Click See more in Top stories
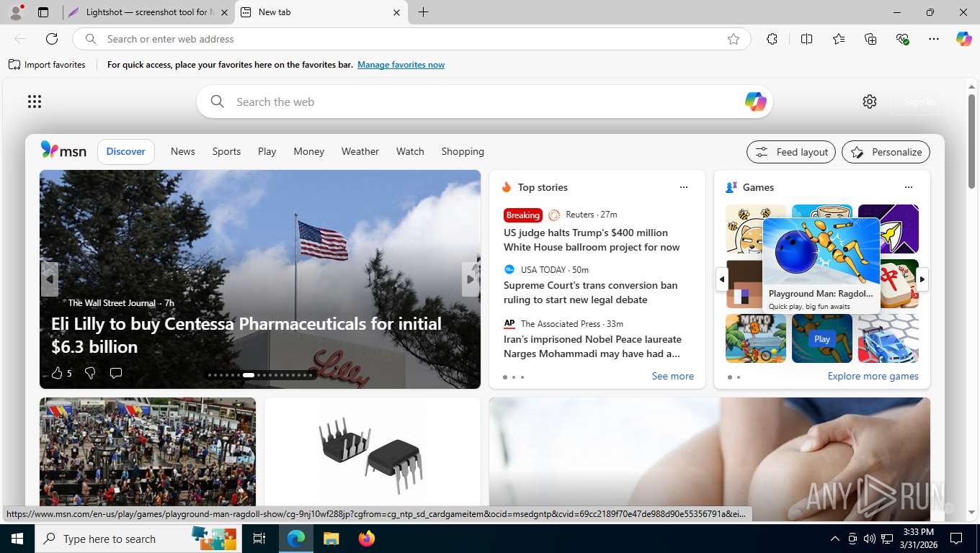 [x=672, y=376]
